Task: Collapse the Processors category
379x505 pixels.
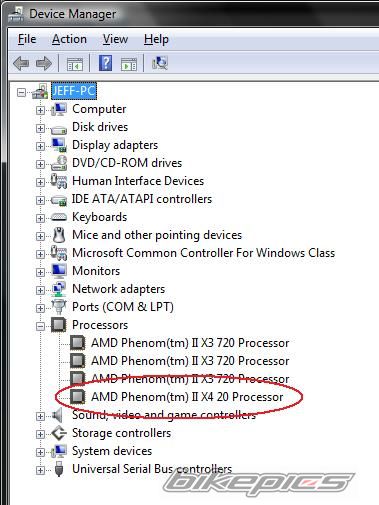Action: [x=40, y=326]
